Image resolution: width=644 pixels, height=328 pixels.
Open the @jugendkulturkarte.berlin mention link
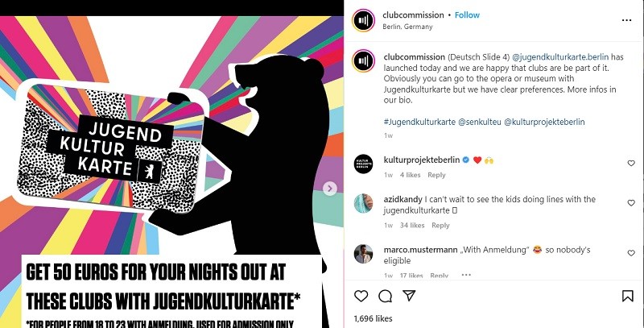[x=560, y=57]
